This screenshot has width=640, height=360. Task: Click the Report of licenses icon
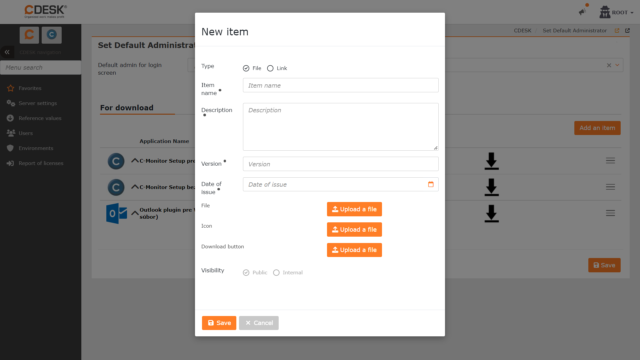10,163
